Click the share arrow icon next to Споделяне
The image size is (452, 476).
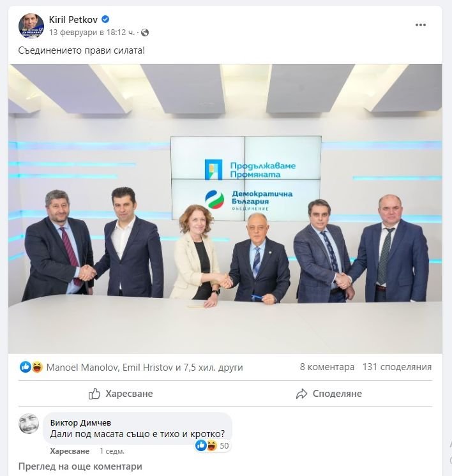click(301, 394)
